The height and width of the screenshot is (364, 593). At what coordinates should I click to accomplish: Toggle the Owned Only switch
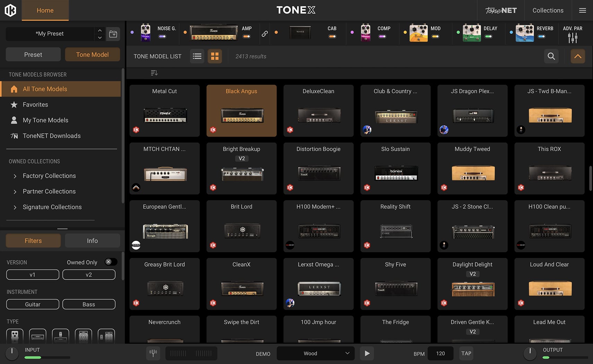tap(110, 262)
